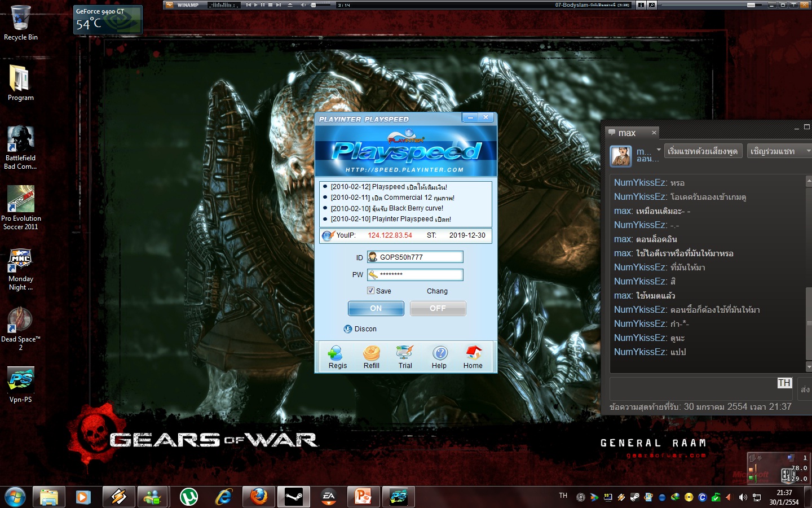Open max's avatar in the chat window
This screenshot has height=508, width=812.
[621, 156]
